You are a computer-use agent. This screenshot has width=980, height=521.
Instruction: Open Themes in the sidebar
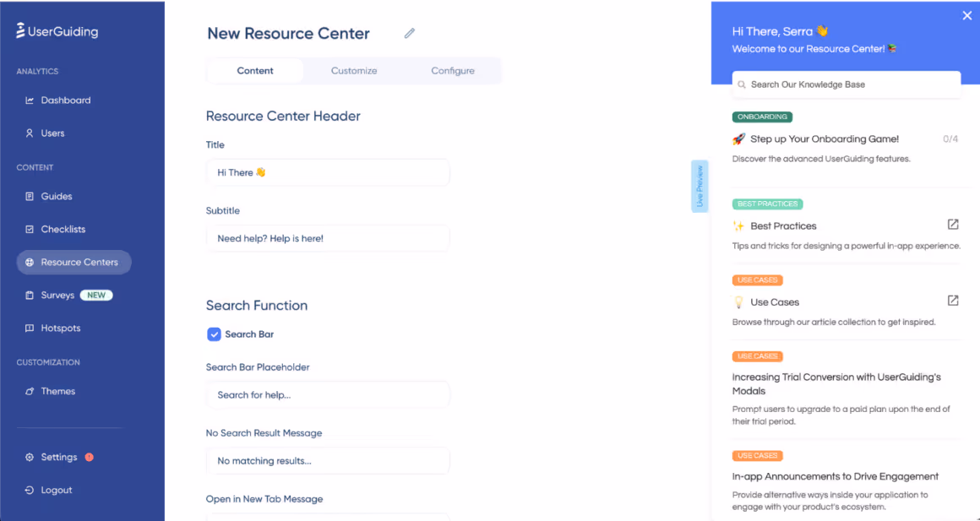coord(58,391)
